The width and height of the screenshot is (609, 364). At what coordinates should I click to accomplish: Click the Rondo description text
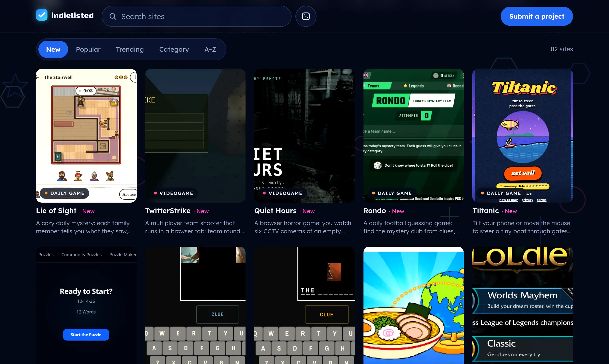[x=411, y=227]
